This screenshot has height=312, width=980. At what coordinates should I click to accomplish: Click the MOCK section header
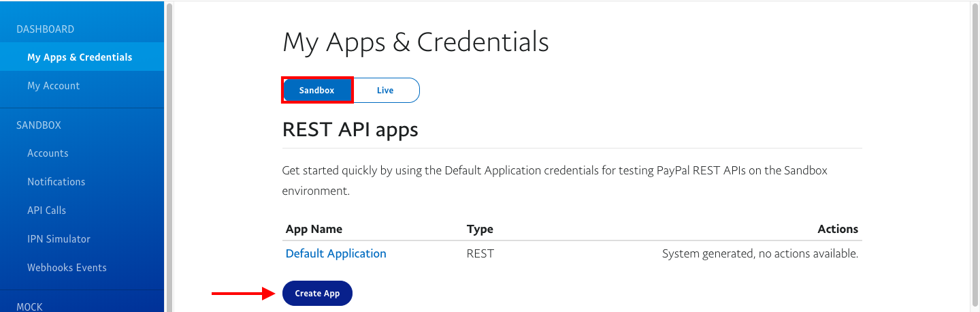(x=29, y=307)
